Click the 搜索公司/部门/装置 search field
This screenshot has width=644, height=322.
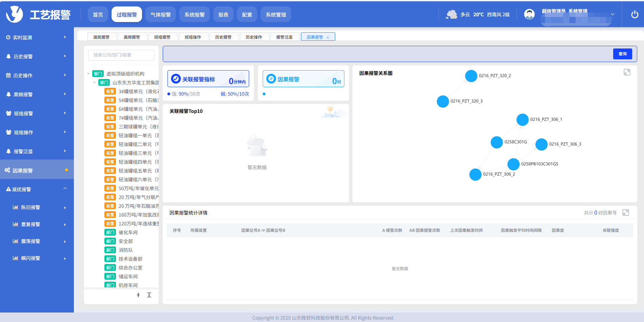[x=121, y=55]
